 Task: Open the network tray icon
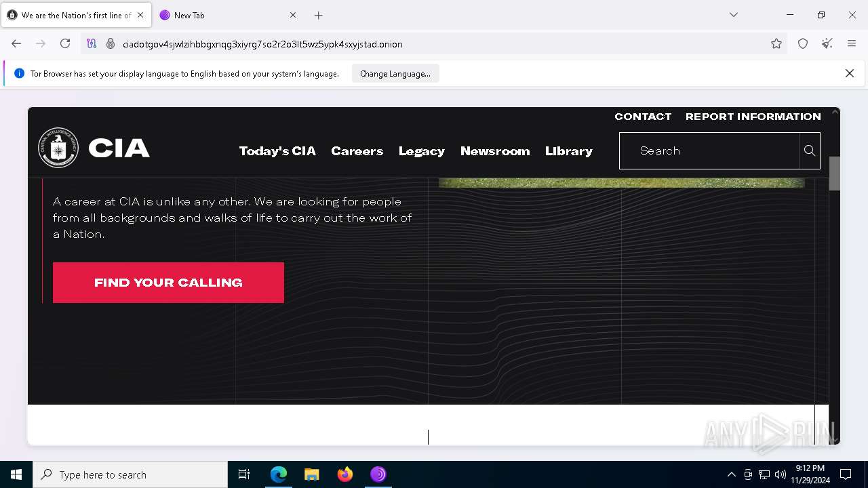coord(764,474)
